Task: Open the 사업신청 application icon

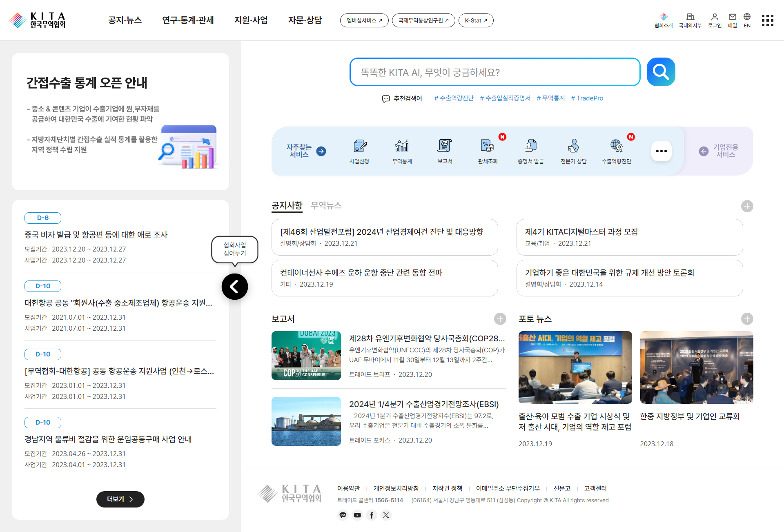Action: click(x=359, y=146)
